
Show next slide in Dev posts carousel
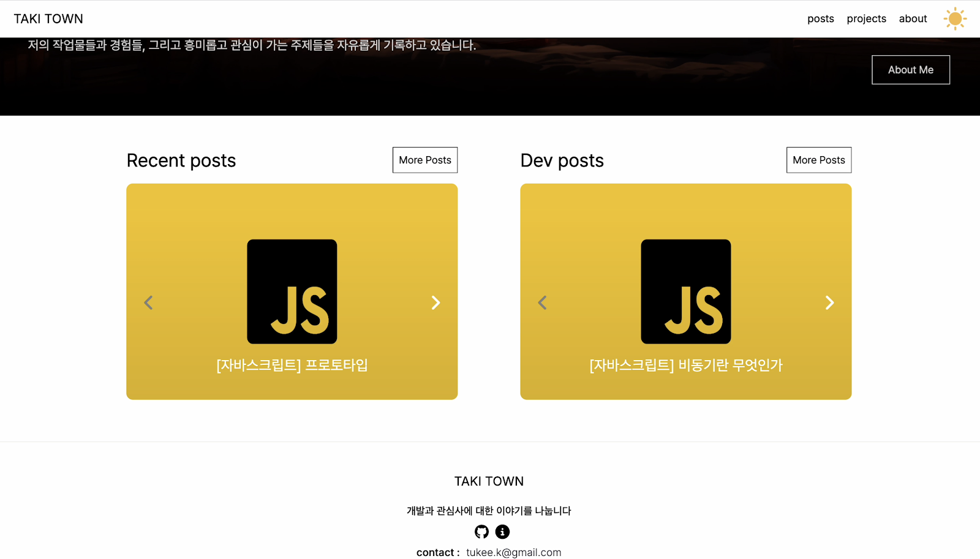click(829, 302)
